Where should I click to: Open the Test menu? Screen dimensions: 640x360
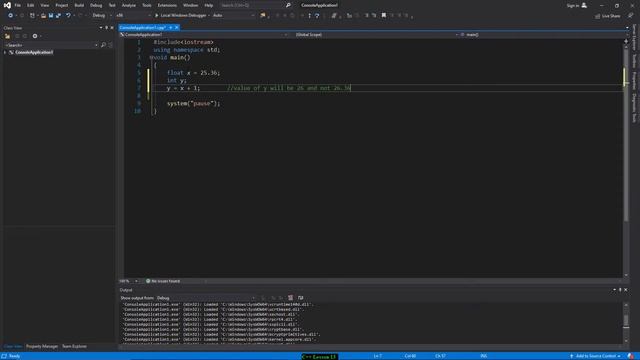pyautogui.click(x=112, y=5)
